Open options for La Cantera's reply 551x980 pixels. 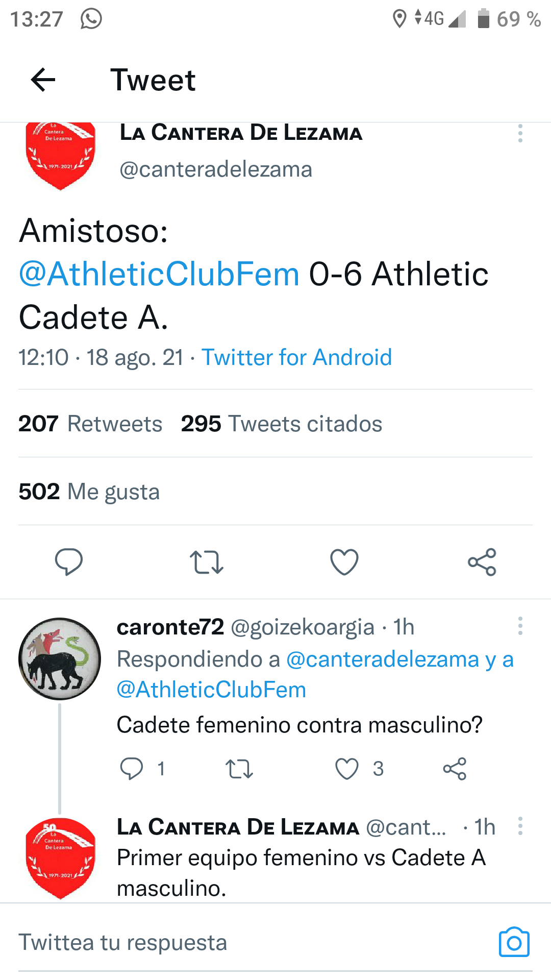[x=520, y=826]
